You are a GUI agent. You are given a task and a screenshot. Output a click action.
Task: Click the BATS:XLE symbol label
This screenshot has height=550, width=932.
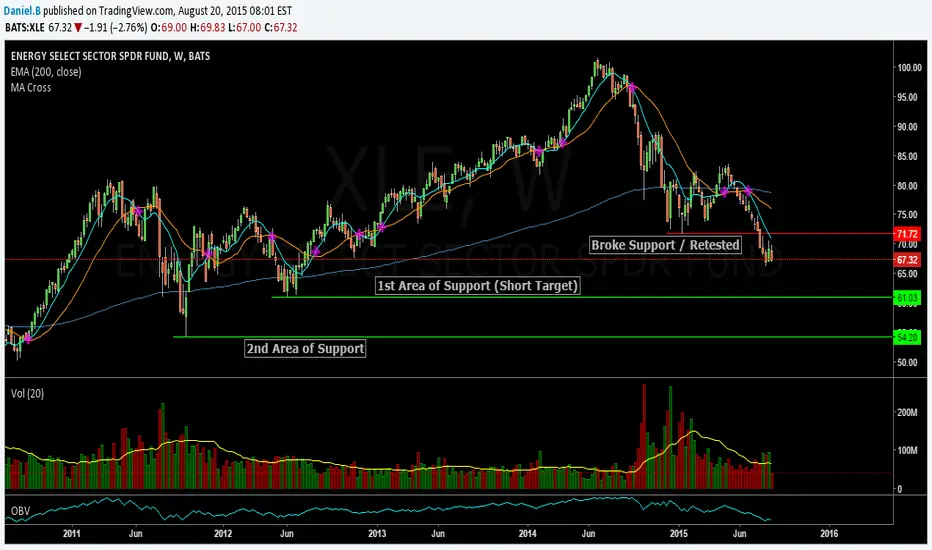tap(24, 27)
